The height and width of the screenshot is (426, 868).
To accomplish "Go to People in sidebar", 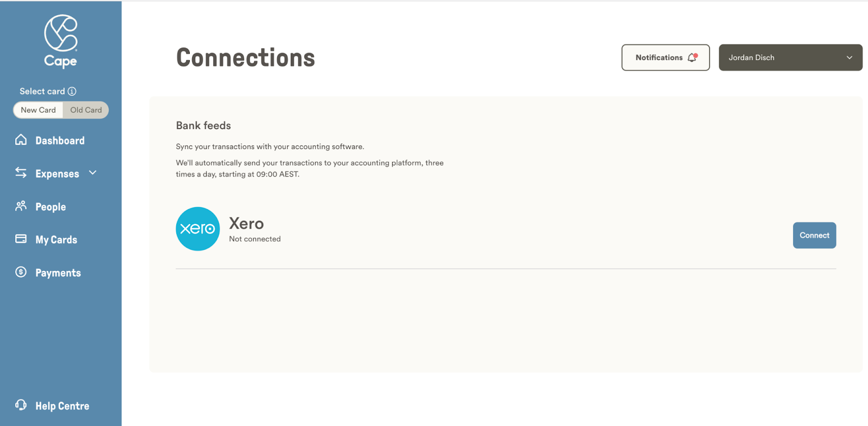I will pyautogui.click(x=50, y=206).
